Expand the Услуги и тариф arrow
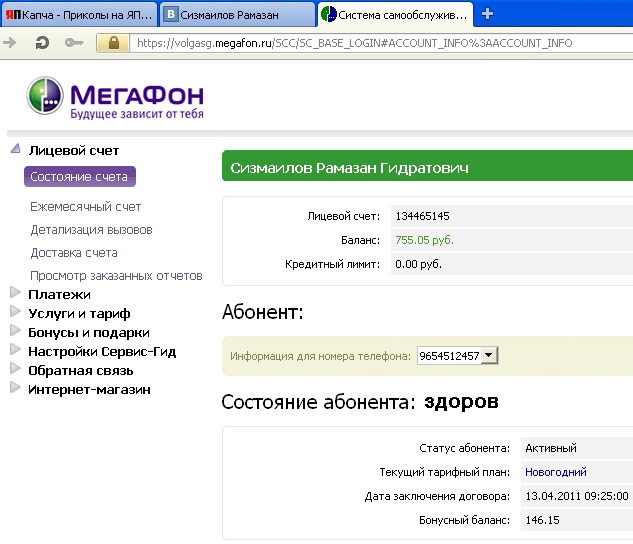This screenshot has width=633, height=544. [15, 311]
